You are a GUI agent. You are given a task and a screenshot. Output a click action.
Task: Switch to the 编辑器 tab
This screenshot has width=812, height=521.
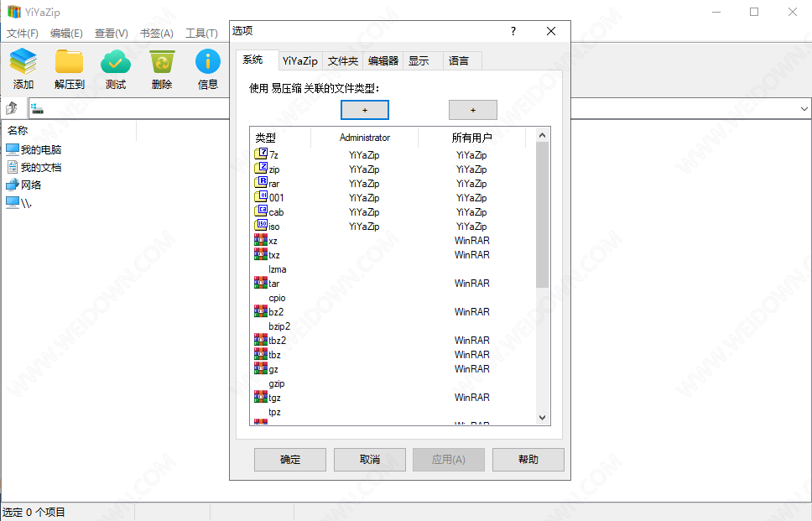[383, 61]
